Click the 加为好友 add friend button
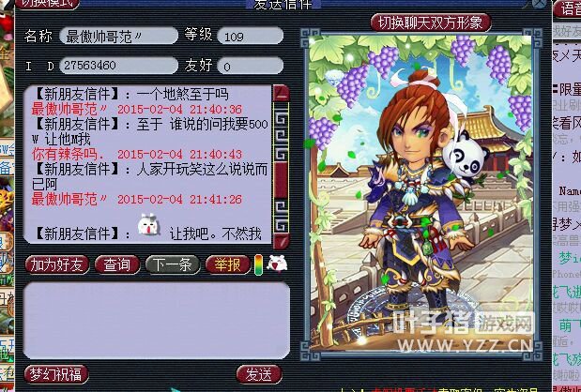The width and height of the screenshot is (581, 392). [57, 264]
